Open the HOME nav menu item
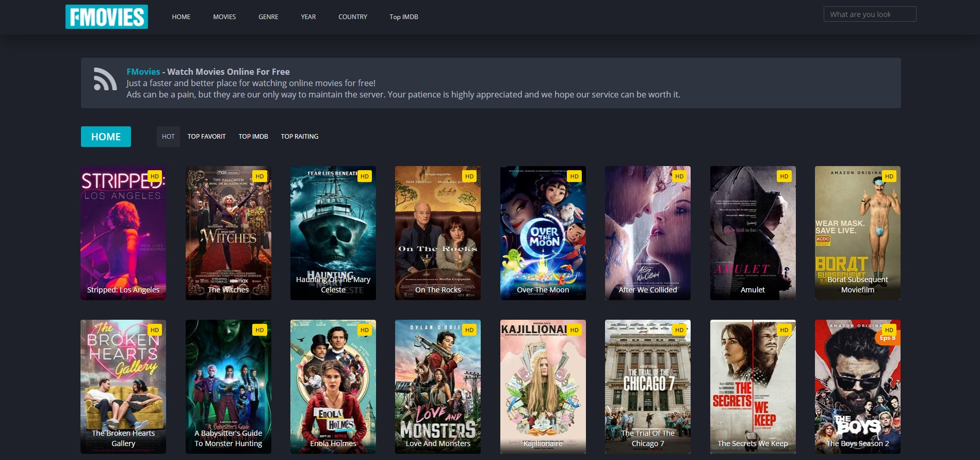The image size is (980, 460). coord(181,17)
